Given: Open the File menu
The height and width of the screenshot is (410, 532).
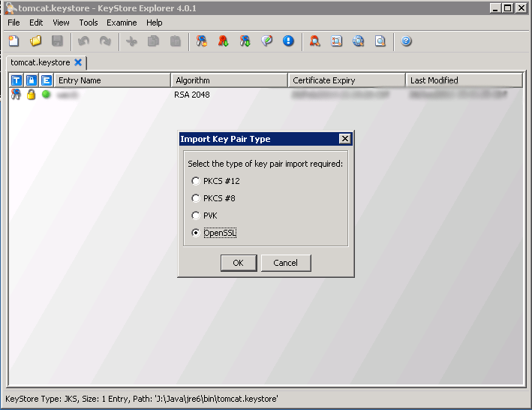Looking at the screenshot, I should 14,23.
